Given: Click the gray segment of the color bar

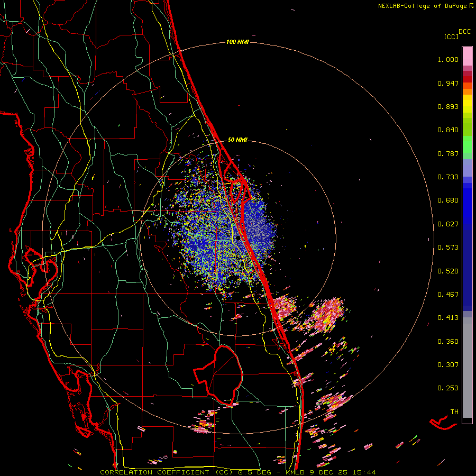Looking at the screenshot, I should [467, 368].
